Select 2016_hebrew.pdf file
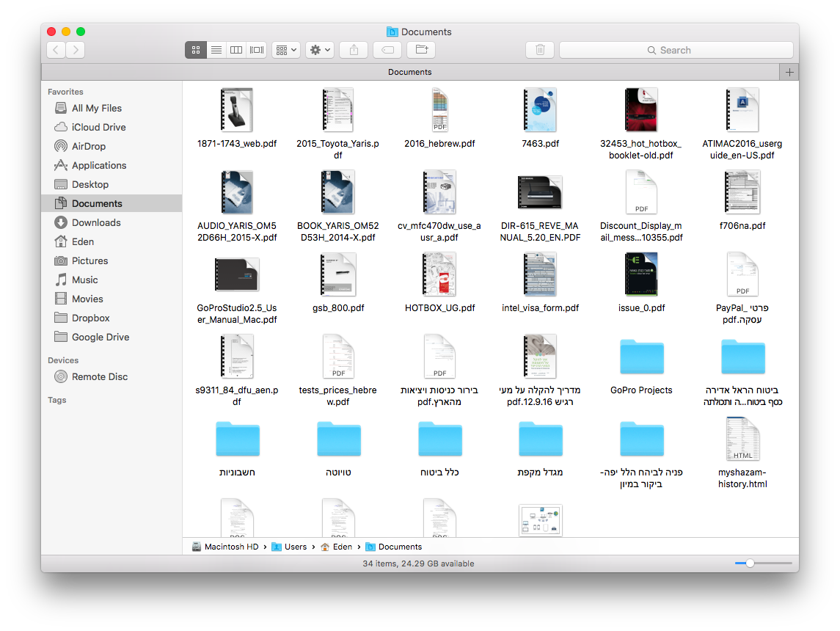 coord(439,110)
